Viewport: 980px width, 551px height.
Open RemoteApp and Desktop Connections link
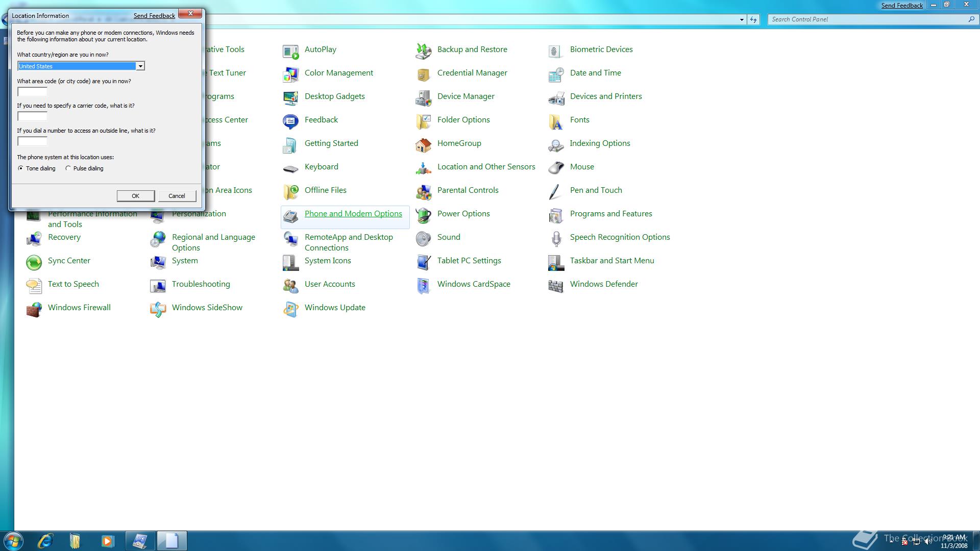[349, 242]
